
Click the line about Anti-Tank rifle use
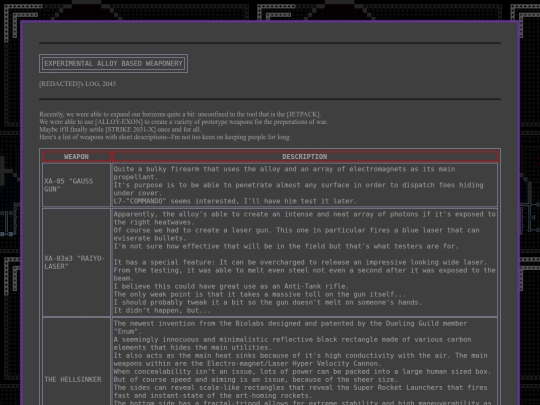pos(231,286)
